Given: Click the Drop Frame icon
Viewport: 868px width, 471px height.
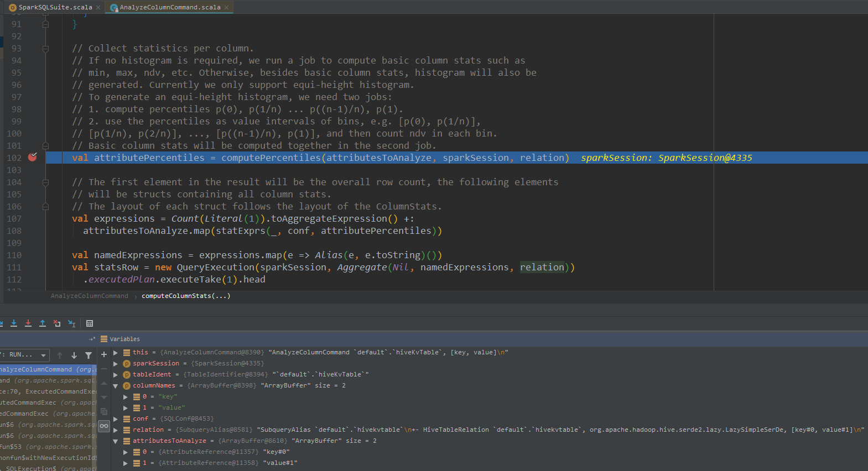Looking at the screenshot, I should 57,323.
